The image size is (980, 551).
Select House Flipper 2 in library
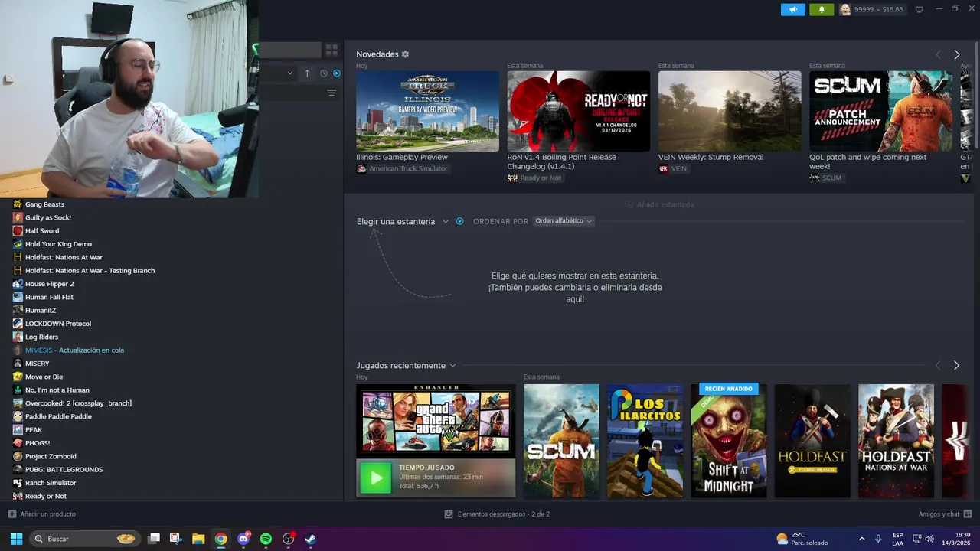click(x=49, y=284)
